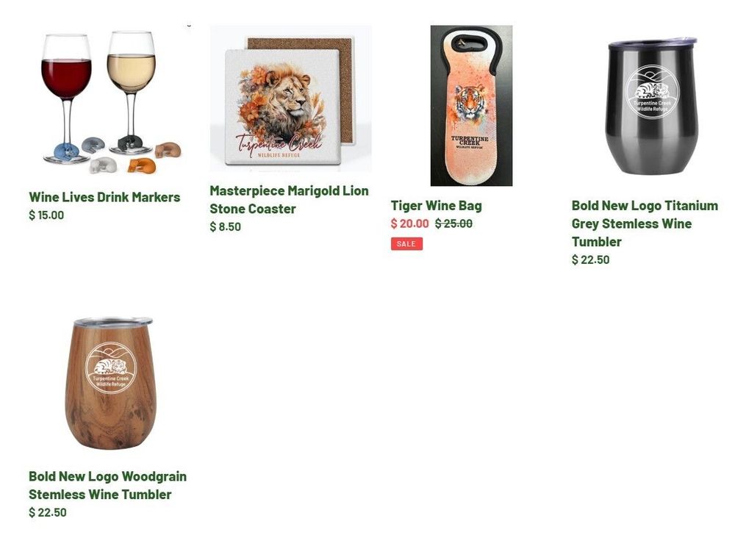
Task: Open Bold New Logo Titanium Grey Tumbler title
Action: tap(645, 223)
